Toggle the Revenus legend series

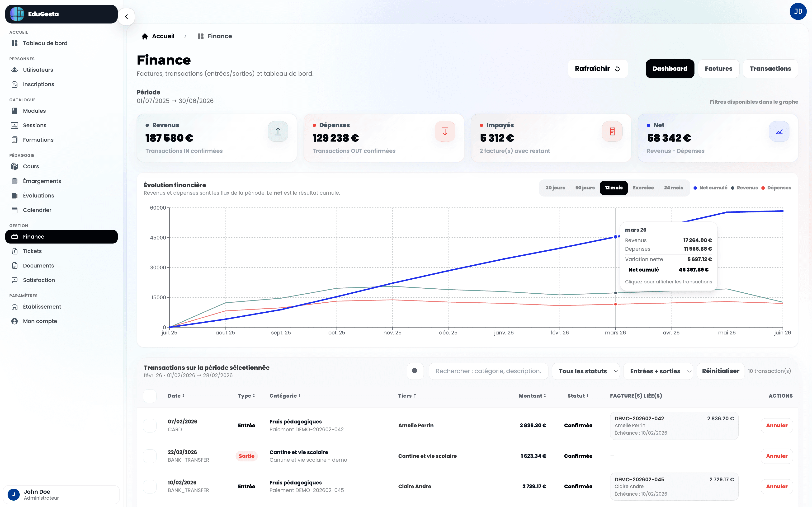[x=744, y=188]
